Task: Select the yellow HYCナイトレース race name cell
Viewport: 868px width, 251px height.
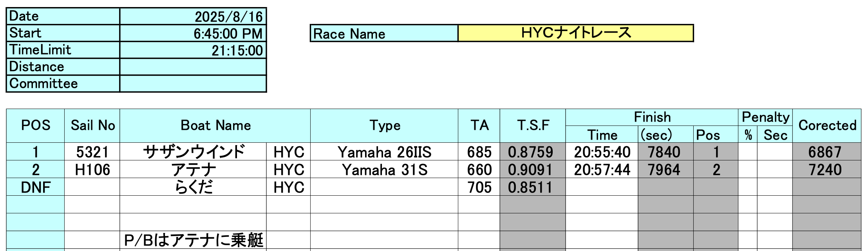Action: [575, 33]
